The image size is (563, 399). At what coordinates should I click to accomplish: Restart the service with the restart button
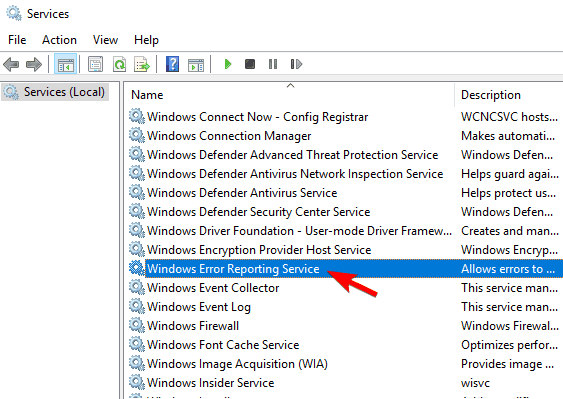pyautogui.click(x=296, y=64)
